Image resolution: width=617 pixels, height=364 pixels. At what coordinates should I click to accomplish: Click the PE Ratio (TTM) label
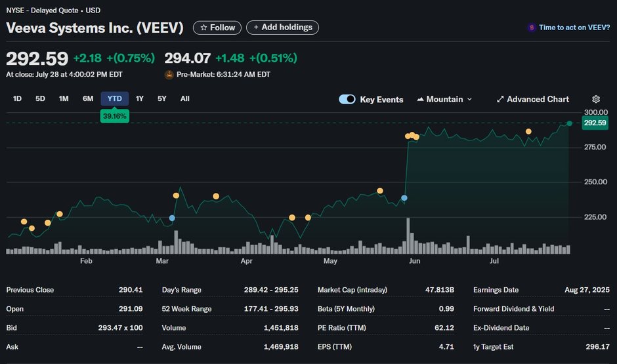pos(341,328)
